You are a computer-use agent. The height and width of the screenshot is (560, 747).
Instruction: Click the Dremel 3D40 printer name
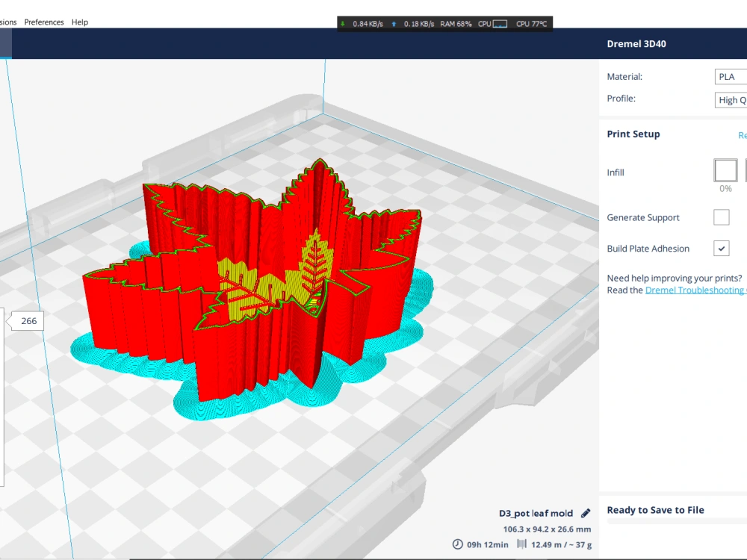(636, 44)
